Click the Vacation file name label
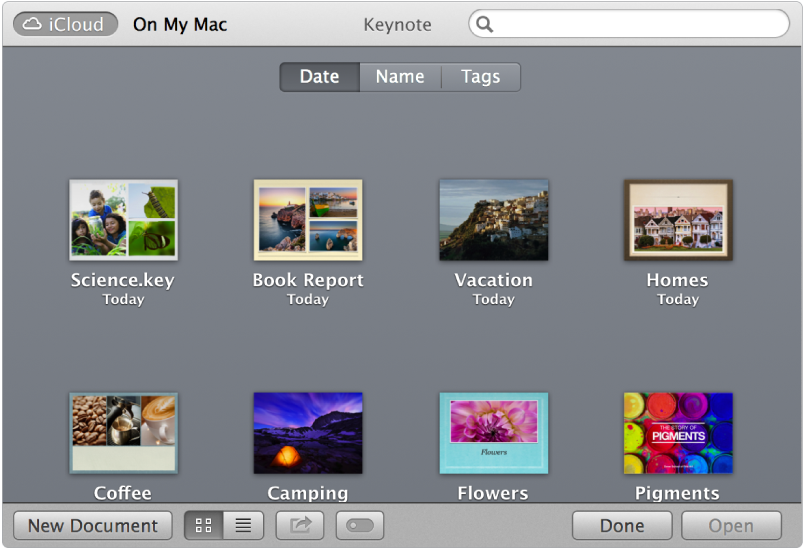The image size is (806, 550). tap(493, 280)
